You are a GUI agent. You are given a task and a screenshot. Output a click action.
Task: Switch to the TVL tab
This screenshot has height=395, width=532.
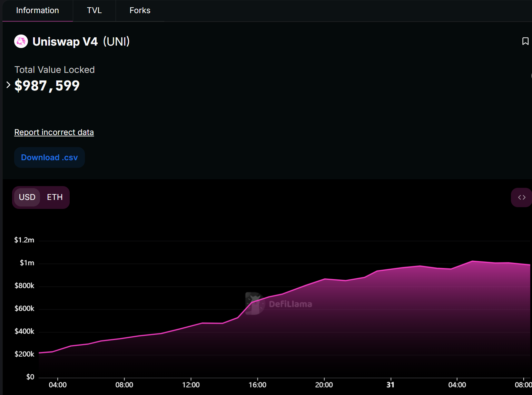94,10
